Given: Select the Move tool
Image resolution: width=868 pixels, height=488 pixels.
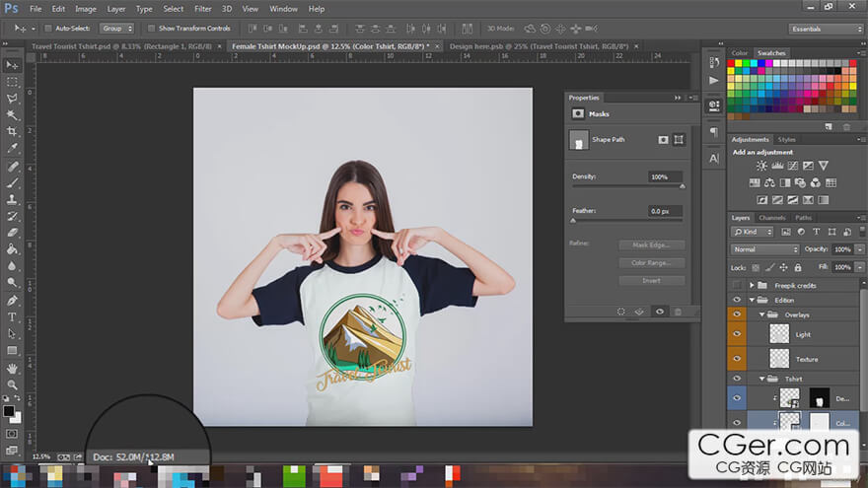Looking at the screenshot, I should (x=12, y=65).
